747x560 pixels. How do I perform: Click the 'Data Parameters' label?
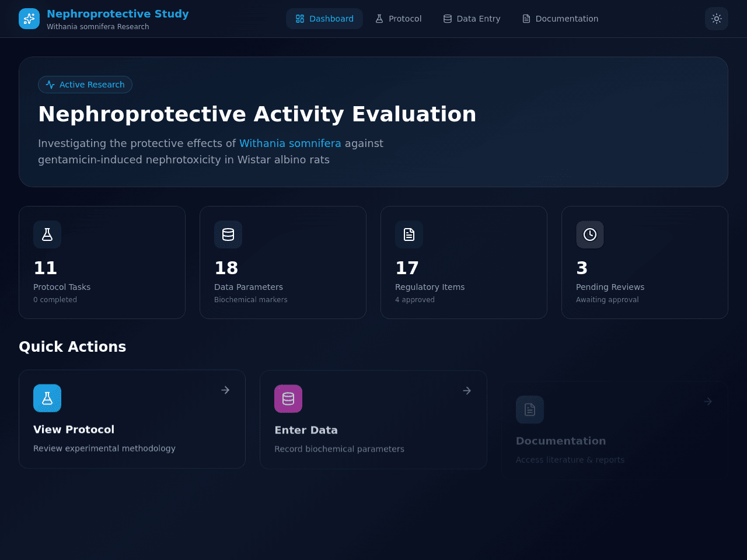pos(249,287)
